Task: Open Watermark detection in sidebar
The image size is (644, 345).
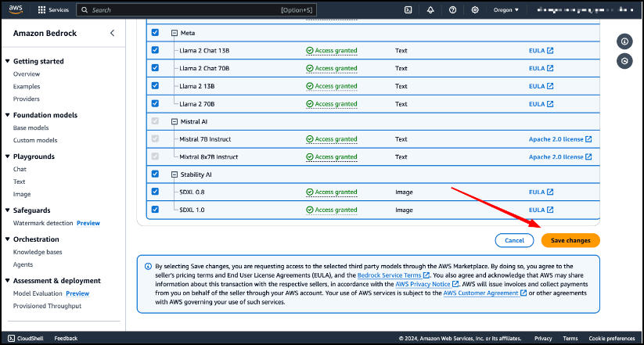Action: coord(43,223)
